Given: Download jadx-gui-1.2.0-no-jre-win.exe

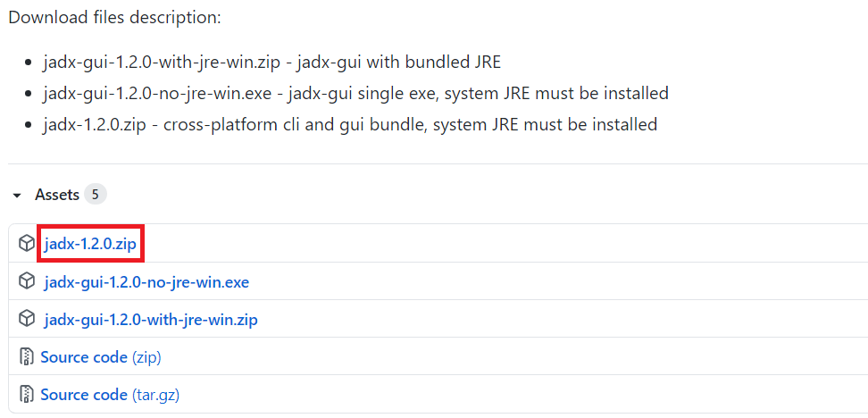Looking at the screenshot, I should tap(146, 282).
